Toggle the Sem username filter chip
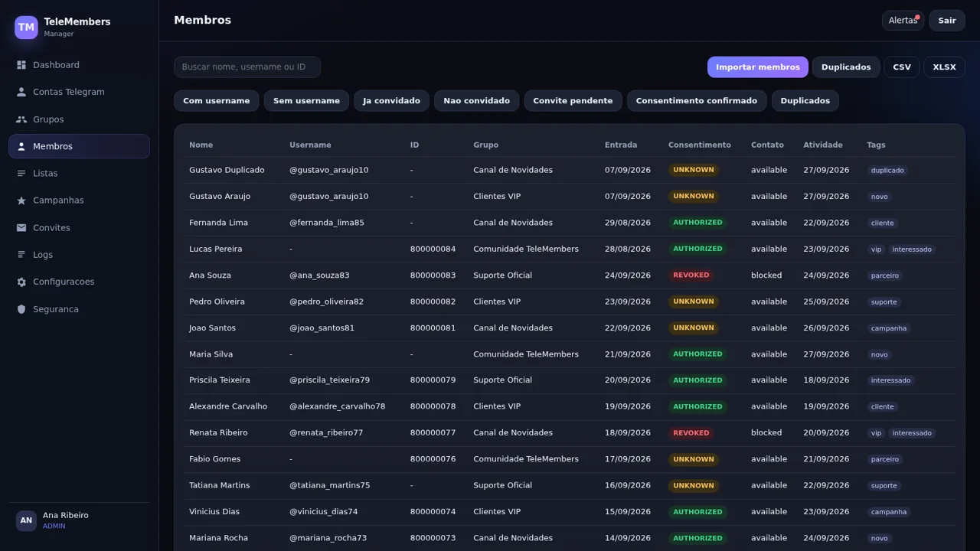This screenshot has height=551, width=980. pyautogui.click(x=306, y=101)
